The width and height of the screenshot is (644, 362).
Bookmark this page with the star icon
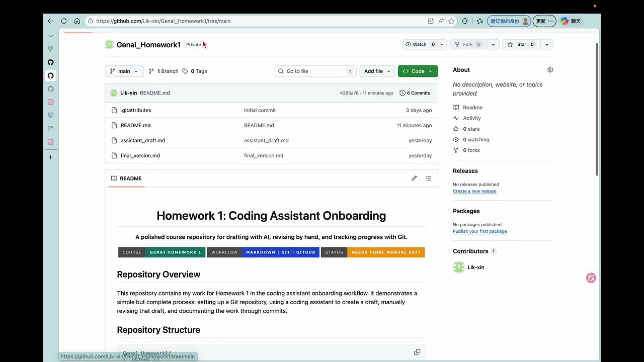451,21
